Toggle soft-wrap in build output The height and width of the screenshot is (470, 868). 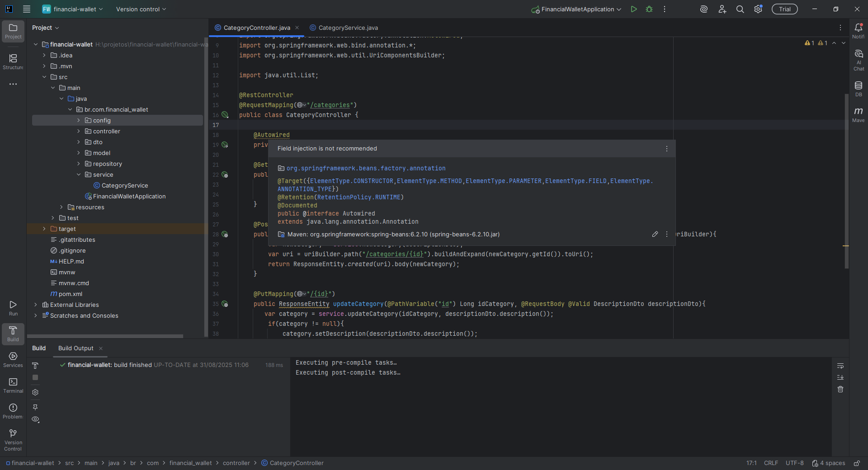tap(840, 366)
